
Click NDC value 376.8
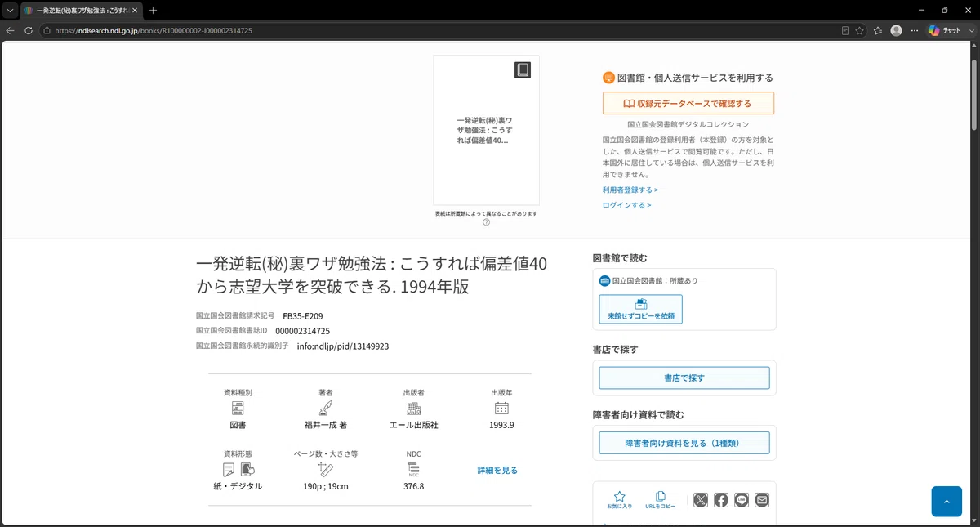click(x=414, y=486)
